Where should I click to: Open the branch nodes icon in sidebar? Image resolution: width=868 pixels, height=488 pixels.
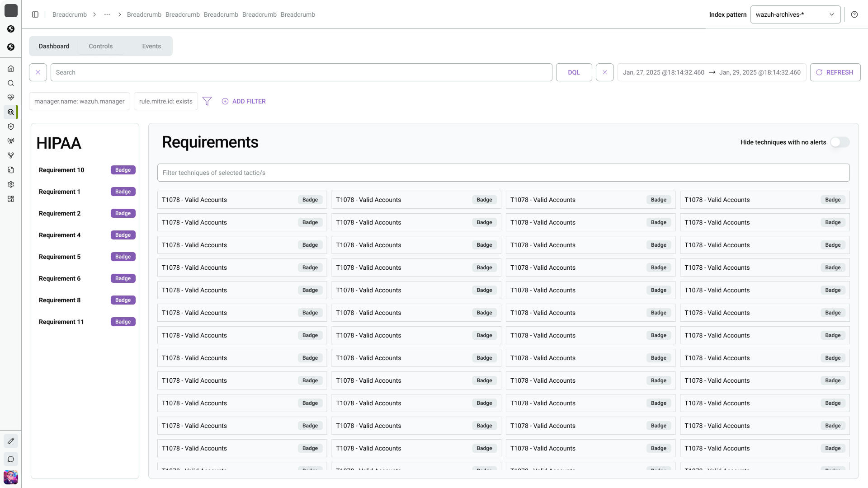tap(11, 155)
